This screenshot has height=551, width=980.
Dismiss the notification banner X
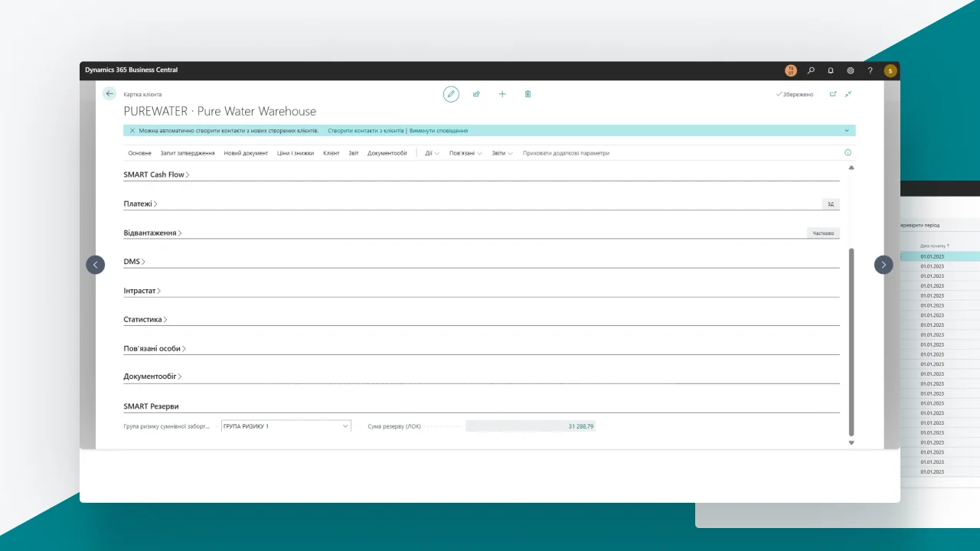point(132,131)
